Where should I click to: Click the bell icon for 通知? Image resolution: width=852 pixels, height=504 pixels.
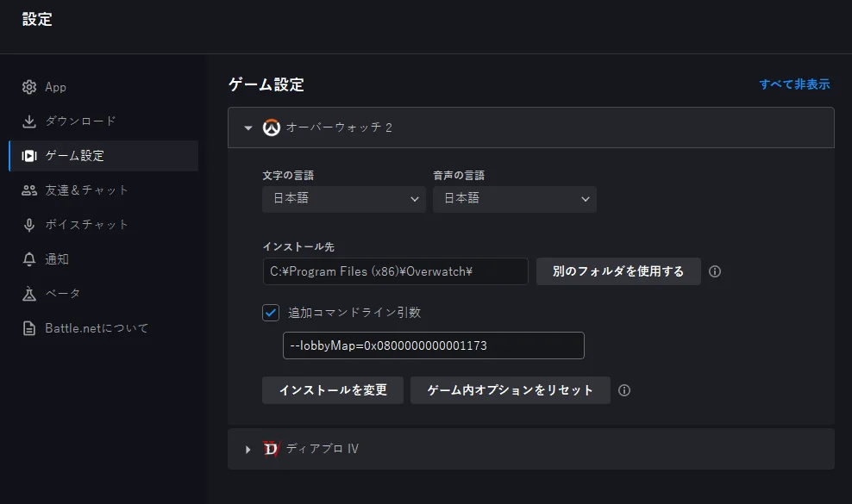29,259
